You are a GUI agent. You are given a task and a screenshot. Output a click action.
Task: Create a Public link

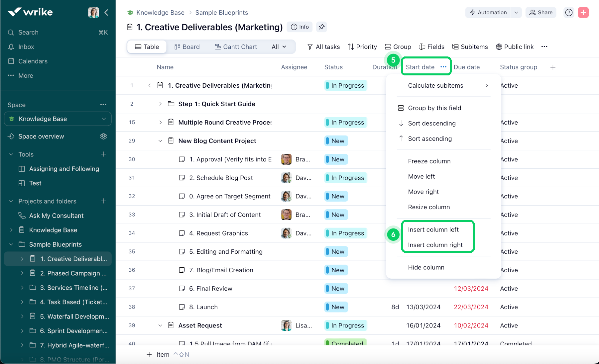(x=515, y=46)
